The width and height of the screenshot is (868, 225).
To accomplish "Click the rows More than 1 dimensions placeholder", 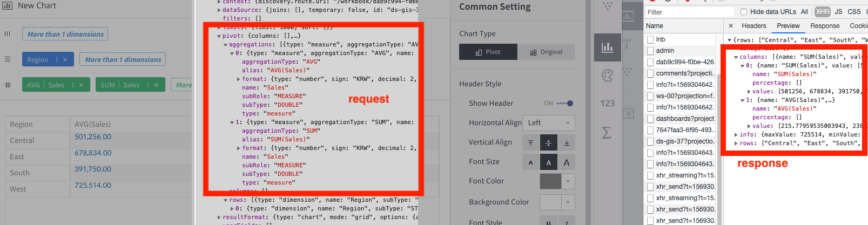I will [123, 59].
